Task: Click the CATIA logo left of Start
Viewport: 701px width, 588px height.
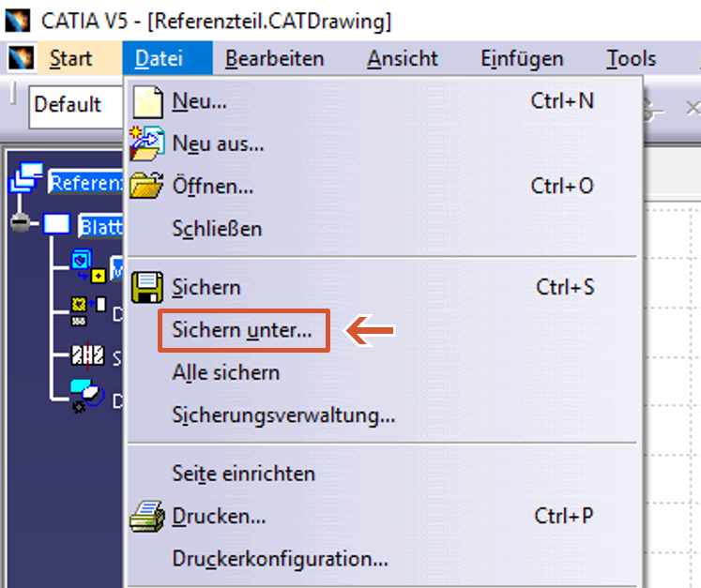Action: (x=21, y=59)
